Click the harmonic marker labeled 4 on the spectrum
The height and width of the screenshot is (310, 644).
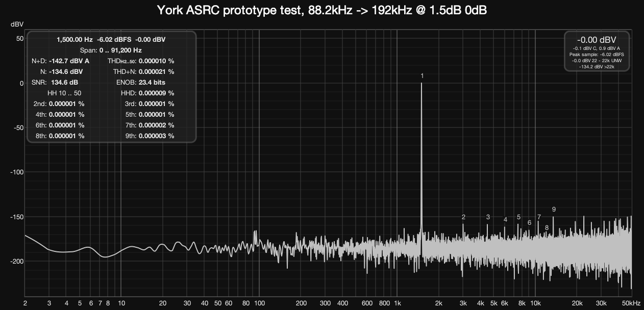click(x=505, y=220)
